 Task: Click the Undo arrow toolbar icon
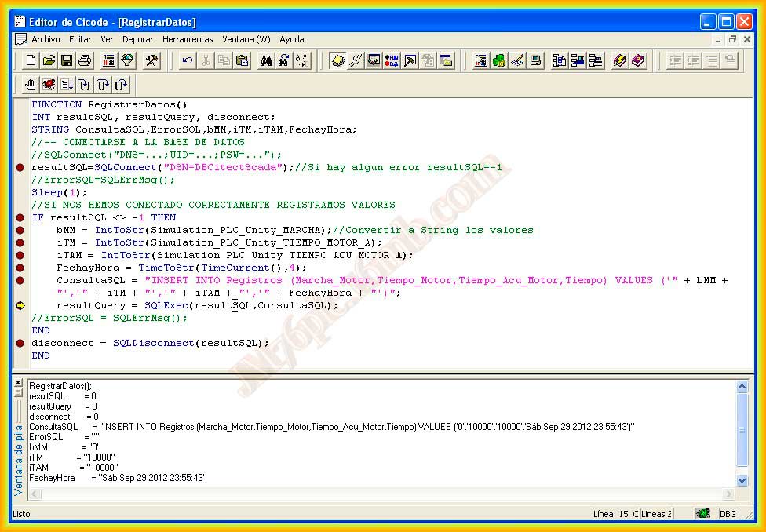point(187,60)
